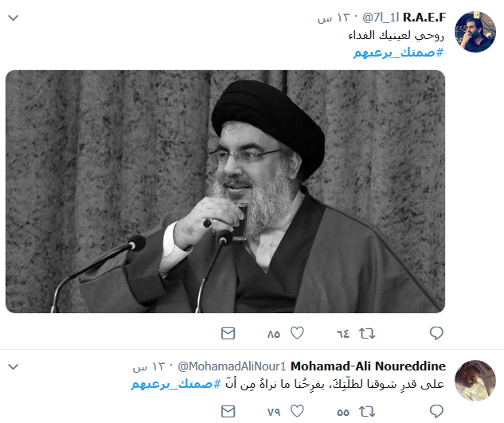Open the hashtag in Mohamad-Ali Noureddine's tweet
Viewport: 504px width, 423px height.
pyautogui.click(x=176, y=384)
